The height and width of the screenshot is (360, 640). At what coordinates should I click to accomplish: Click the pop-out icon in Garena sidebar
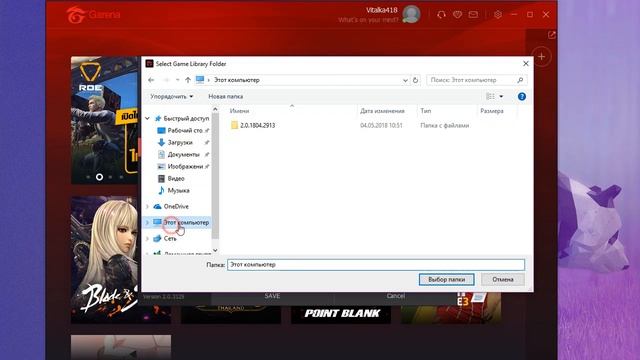552,35
